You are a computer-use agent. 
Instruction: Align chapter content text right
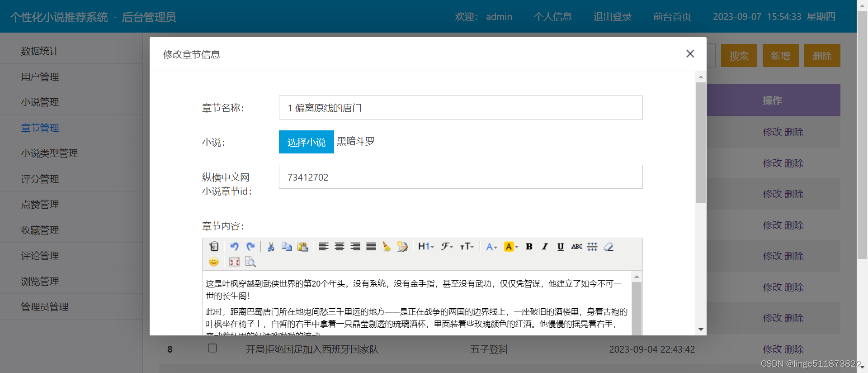pos(355,246)
